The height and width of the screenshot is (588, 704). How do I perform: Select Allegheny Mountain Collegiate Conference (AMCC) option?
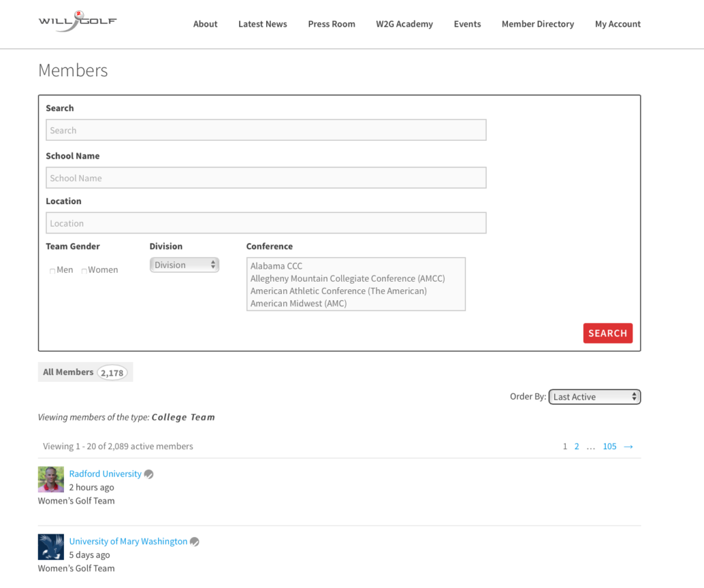(347, 278)
